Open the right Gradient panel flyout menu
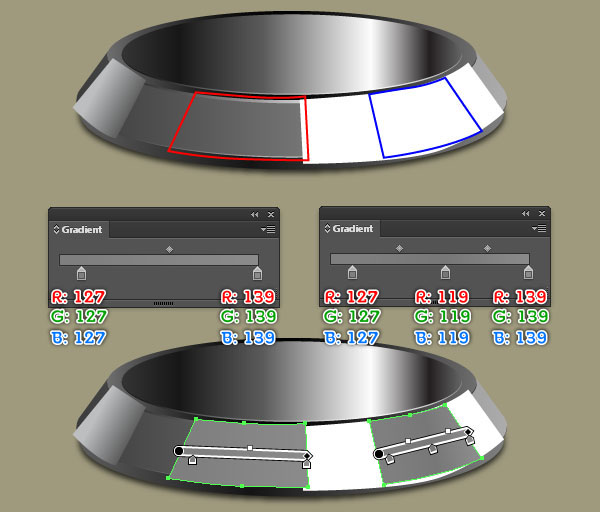Image resolution: width=600 pixels, height=512 pixels. click(539, 228)
